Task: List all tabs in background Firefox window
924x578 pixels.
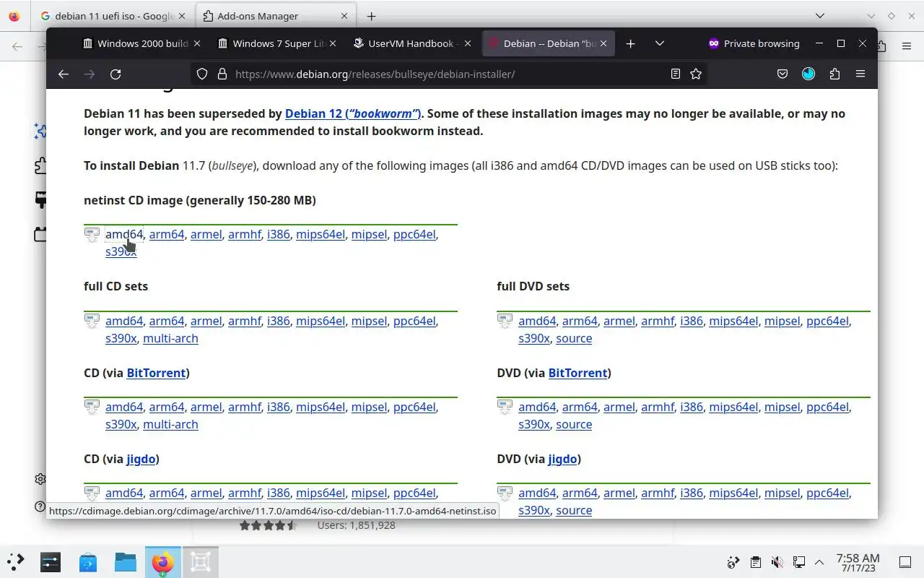Action: click(820, 16)
